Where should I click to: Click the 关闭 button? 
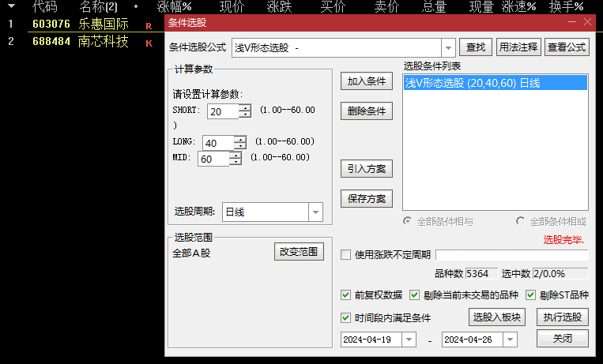[x=563, y=339]
